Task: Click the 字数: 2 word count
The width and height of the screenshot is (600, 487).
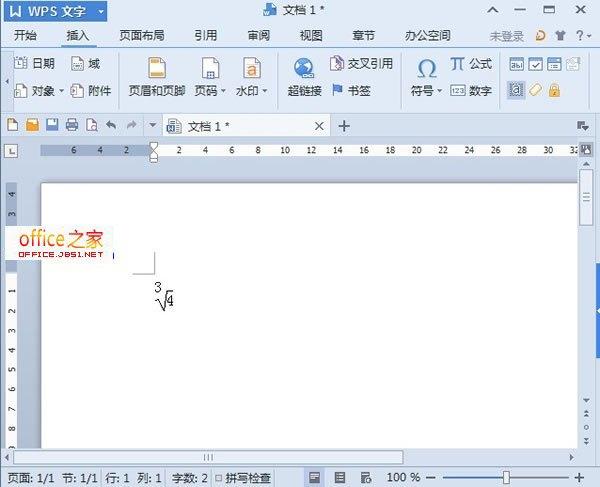Action: pyautogui.click(x=189, y=478)
